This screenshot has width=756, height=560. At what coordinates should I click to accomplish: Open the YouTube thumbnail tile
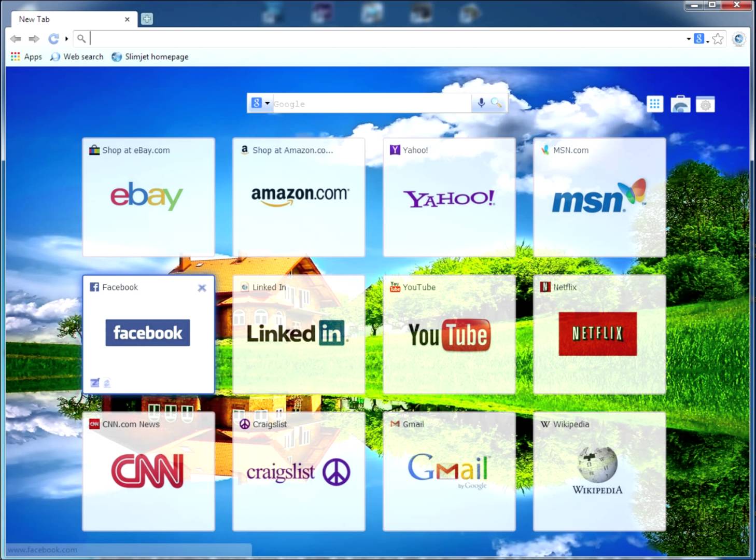(x=449, y=334)
